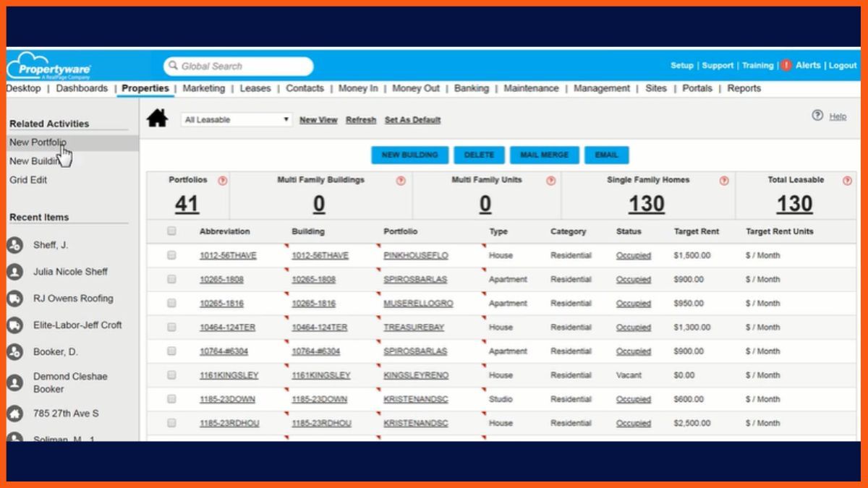Go to the Leases menu tab

[255, 88]
